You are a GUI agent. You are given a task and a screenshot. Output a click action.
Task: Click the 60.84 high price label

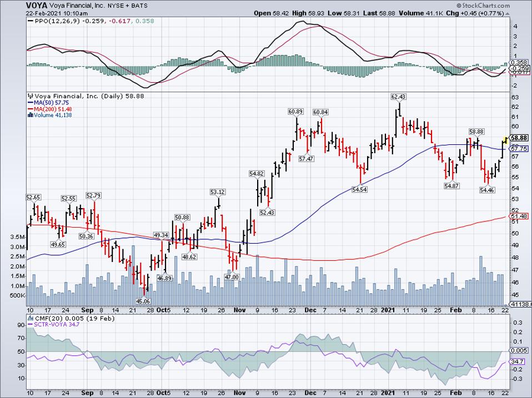pyautogui.click(x=320, y=112)
